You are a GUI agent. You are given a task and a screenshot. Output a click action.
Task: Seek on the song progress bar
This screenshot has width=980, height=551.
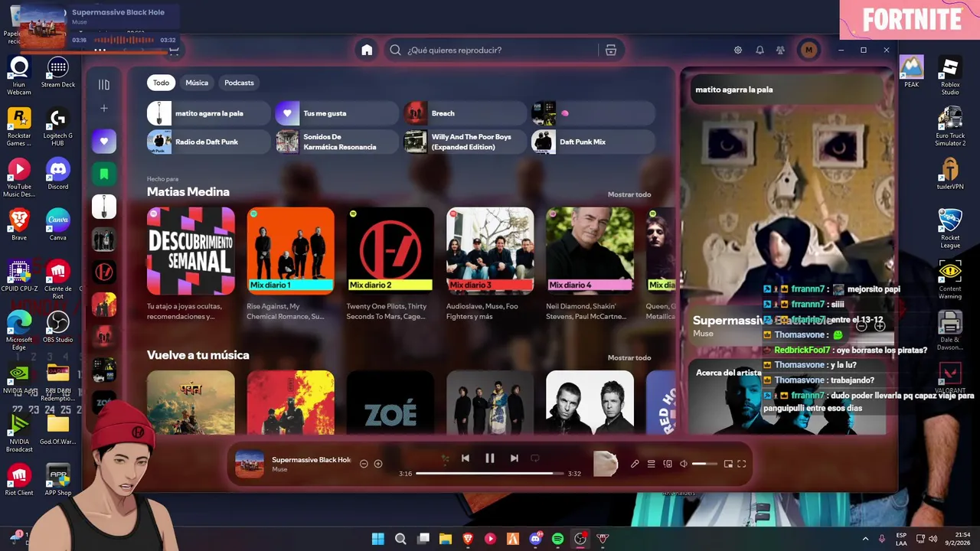(x=490, y=474)
